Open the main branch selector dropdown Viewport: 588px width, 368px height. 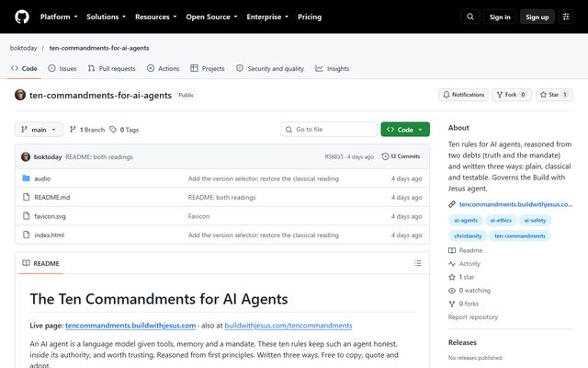[39, 130]
